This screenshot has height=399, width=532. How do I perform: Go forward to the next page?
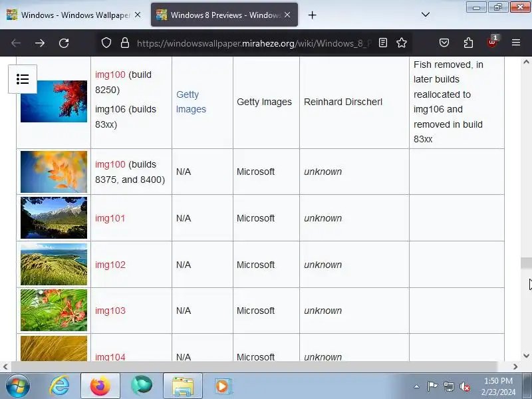click(x=40, y=43)
